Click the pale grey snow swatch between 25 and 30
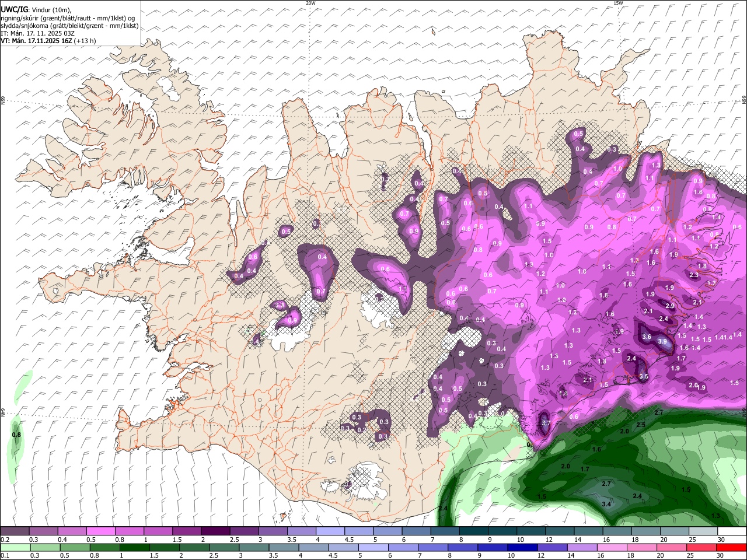The width and height of the screenshot is (747, 560). click(703, 531)
